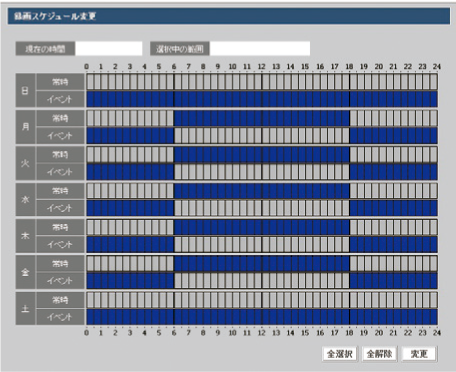Toggle Monday 常時 cell starting at hour 6
This screenshot has width=456, height=372.
click(178, 118)
